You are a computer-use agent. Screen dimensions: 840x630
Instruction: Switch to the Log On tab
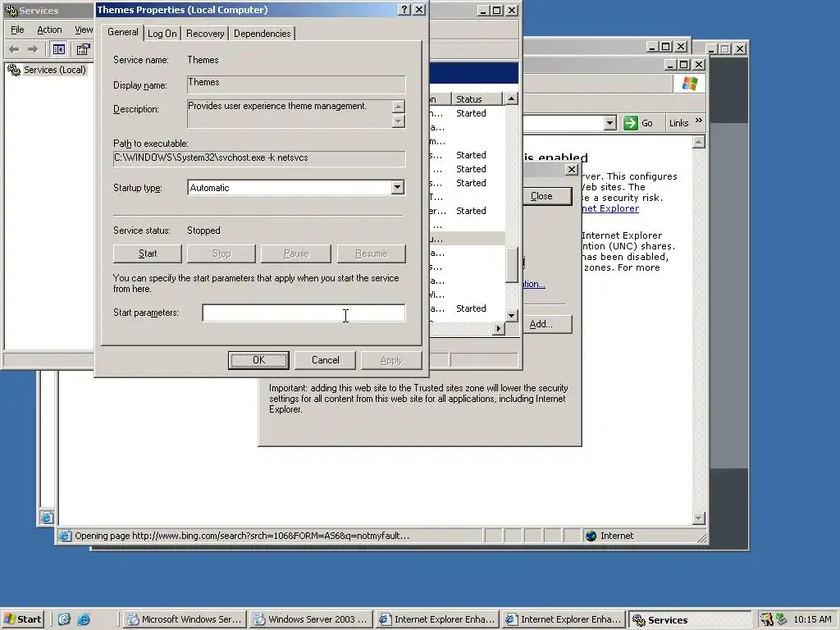tap(162, 34)
